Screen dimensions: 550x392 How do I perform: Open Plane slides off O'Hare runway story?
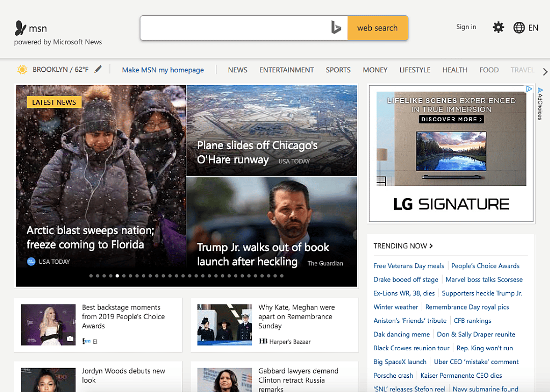point(257,152)
